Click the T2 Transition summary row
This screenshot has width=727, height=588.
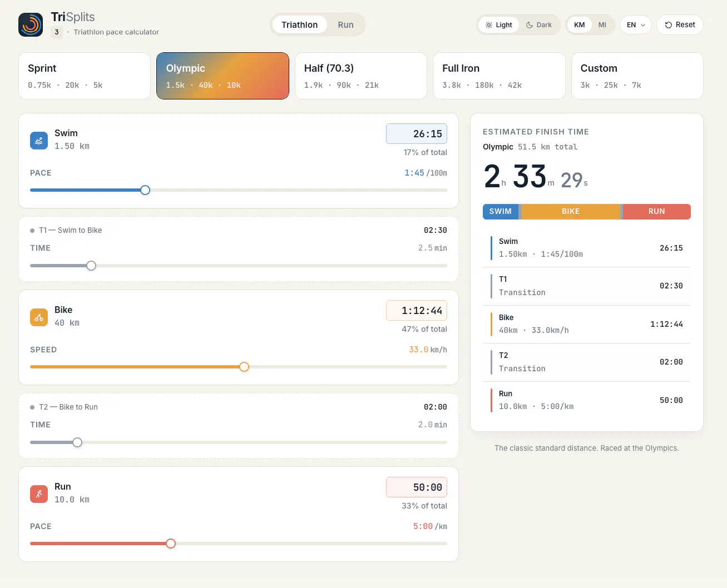[x=587, y=362]
